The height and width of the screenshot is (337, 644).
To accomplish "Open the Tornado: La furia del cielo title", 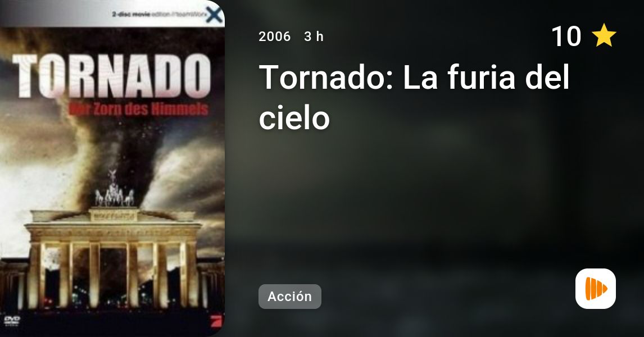I will point(414,97).
